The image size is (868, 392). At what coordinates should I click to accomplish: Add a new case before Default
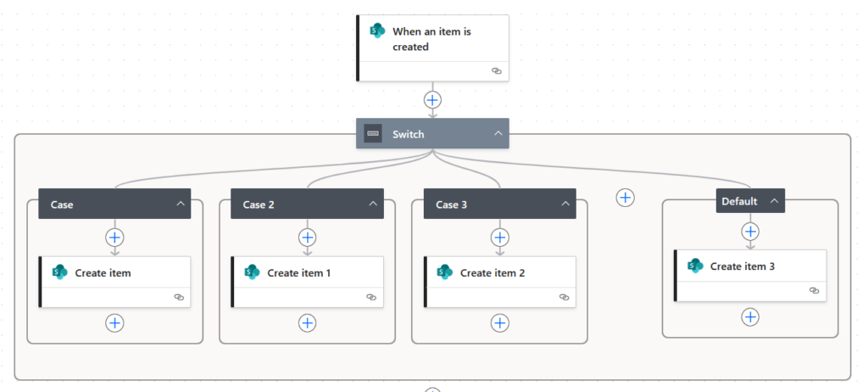pyautogui.click(x=625, y=198)
